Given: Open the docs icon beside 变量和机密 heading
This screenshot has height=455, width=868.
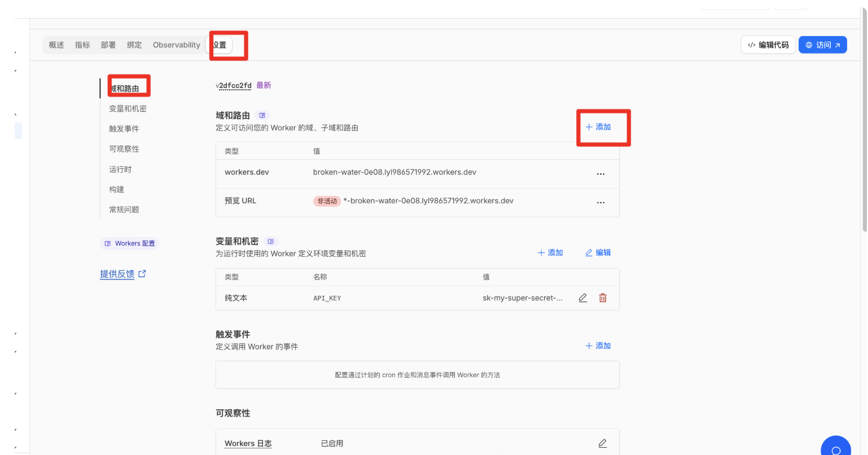Looking at the screenshot, I should coord(271,242).
